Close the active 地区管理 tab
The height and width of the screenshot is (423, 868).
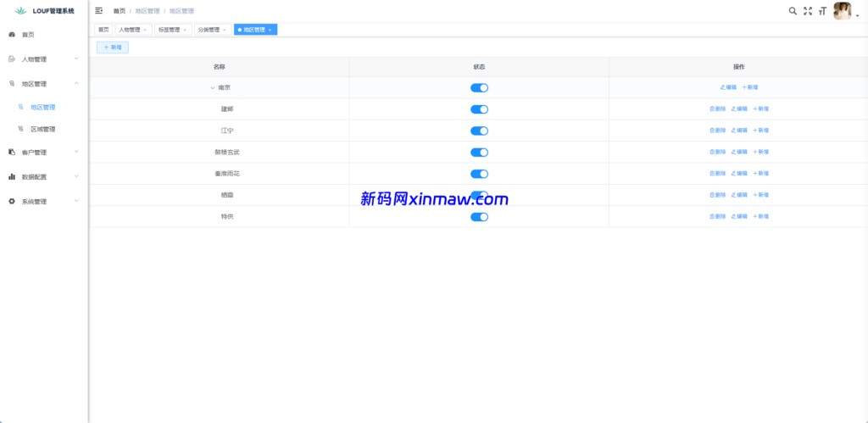coord(270,30)
